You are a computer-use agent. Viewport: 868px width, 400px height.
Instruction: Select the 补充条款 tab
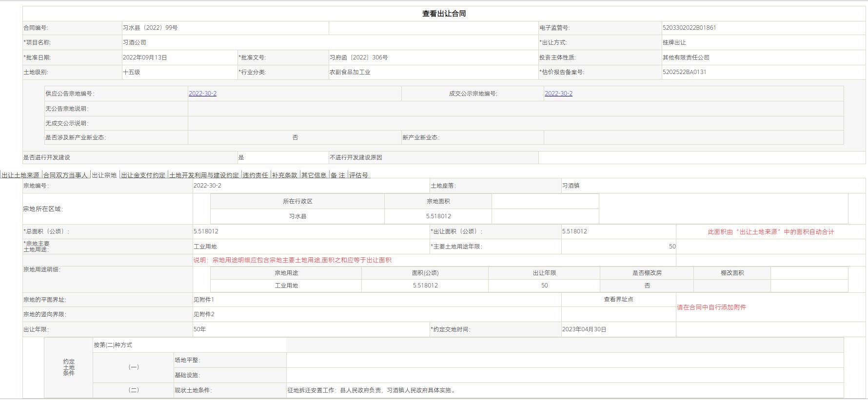(x=285, y=175)
